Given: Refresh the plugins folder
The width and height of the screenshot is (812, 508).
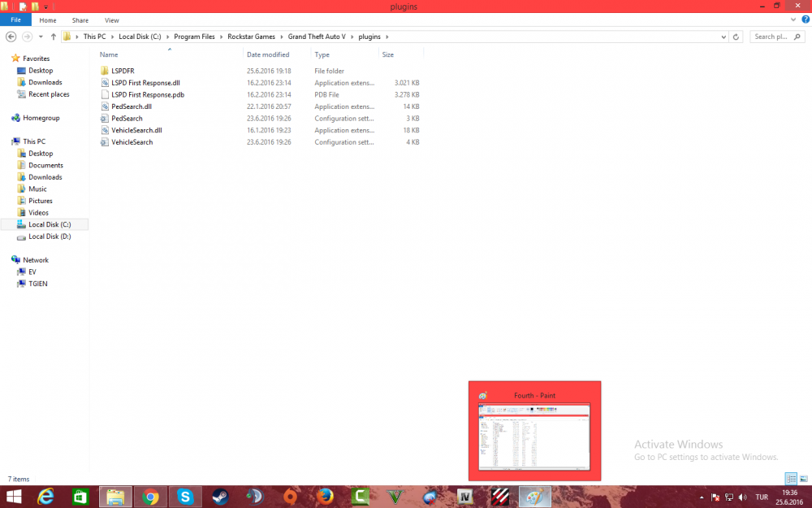Looking at the screenshot, I should 736,37.
